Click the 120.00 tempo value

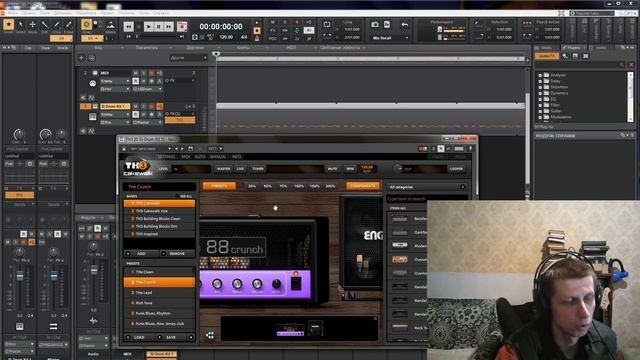pyautogui.click(x=226, y=37)
